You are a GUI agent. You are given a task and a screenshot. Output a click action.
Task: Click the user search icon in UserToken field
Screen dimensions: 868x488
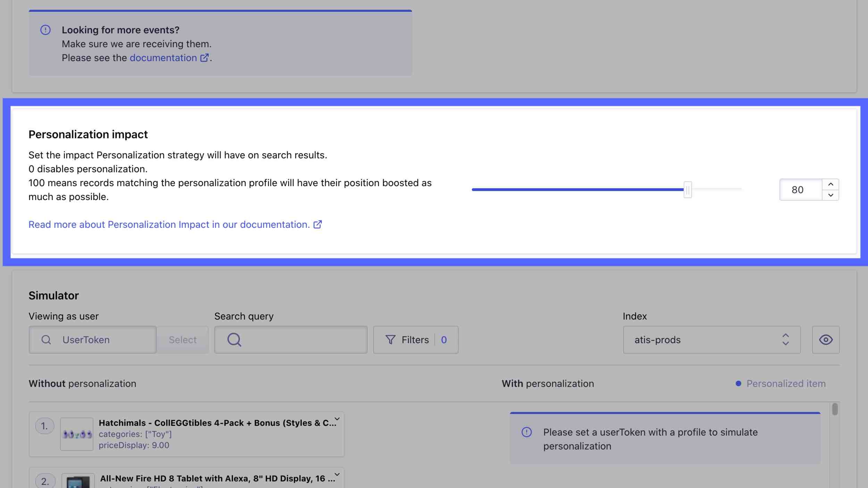coord(47,339)
